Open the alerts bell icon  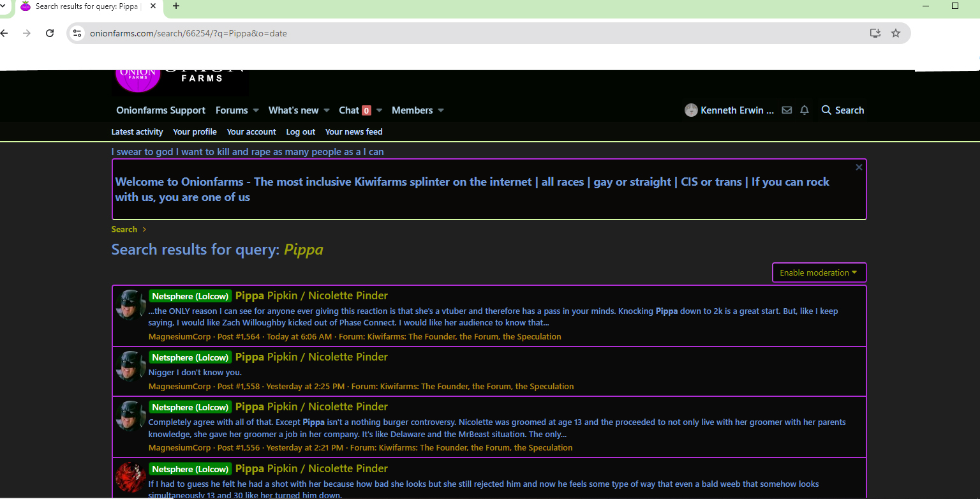(805, 110)
